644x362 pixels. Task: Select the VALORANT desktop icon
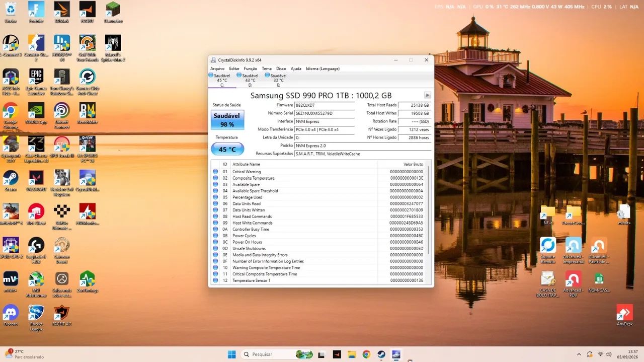point(36,180)
